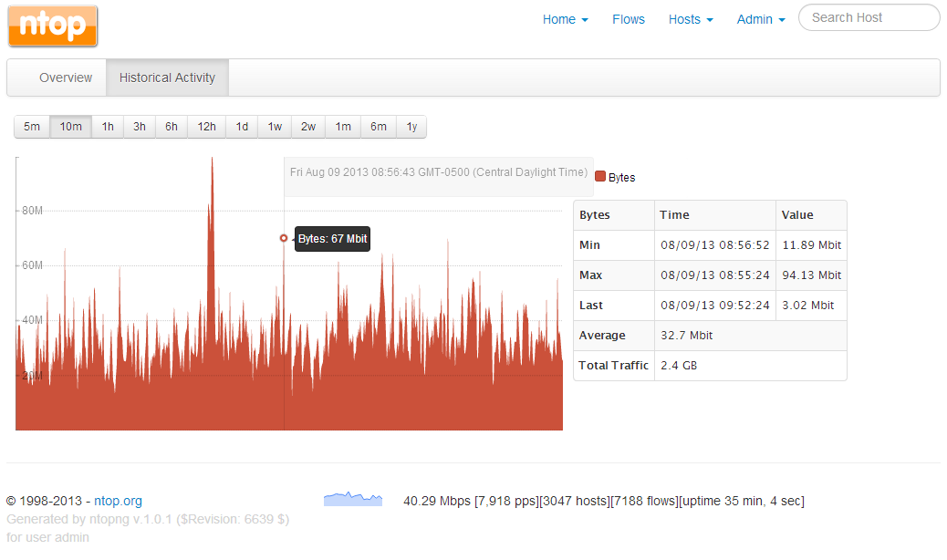
Task: Open the Admin dropdown menu
Action: (x=761, y=19)
